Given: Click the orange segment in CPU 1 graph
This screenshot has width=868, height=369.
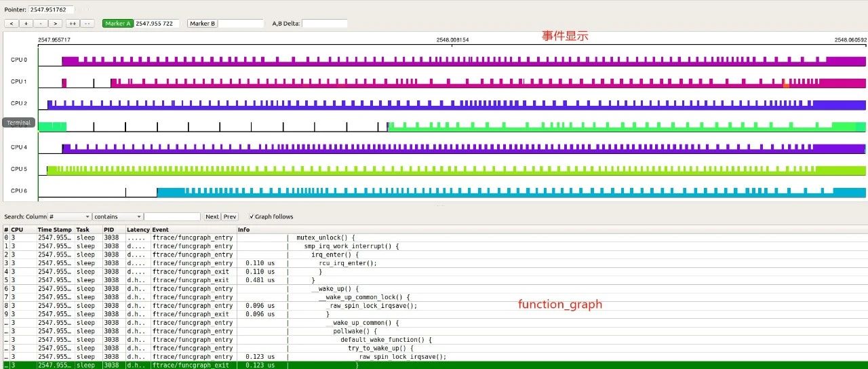Looking at the screenshot, I should coord(787,85).
